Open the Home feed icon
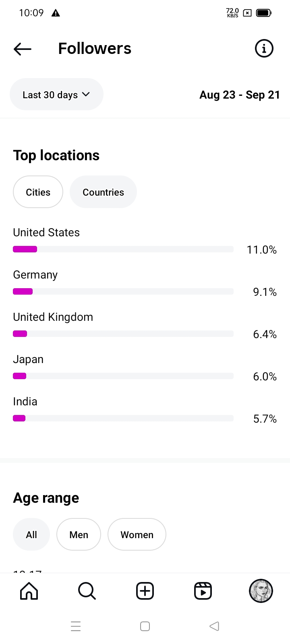 29,591
